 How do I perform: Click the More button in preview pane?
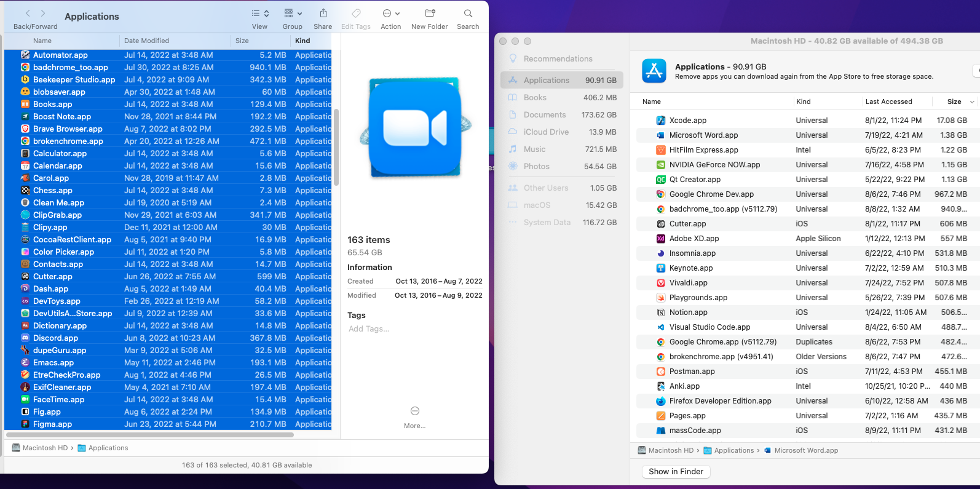[x=415, y=416]
